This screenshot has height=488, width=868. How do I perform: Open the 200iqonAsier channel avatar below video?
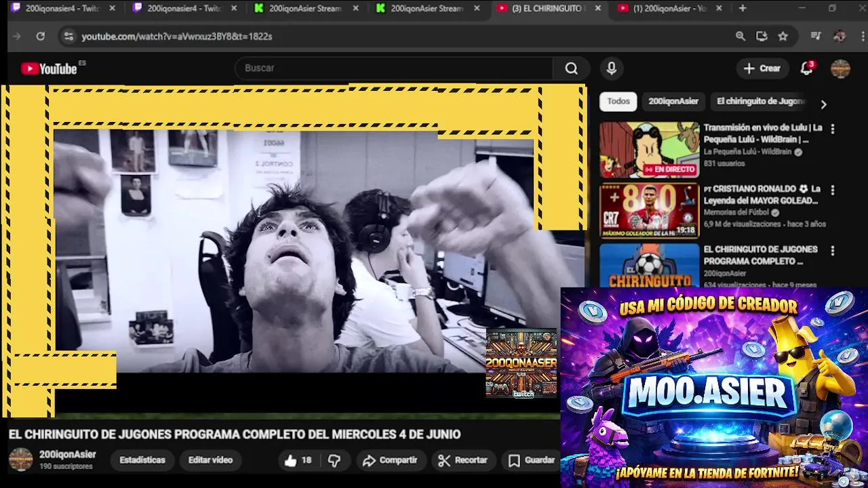point(20,460)
